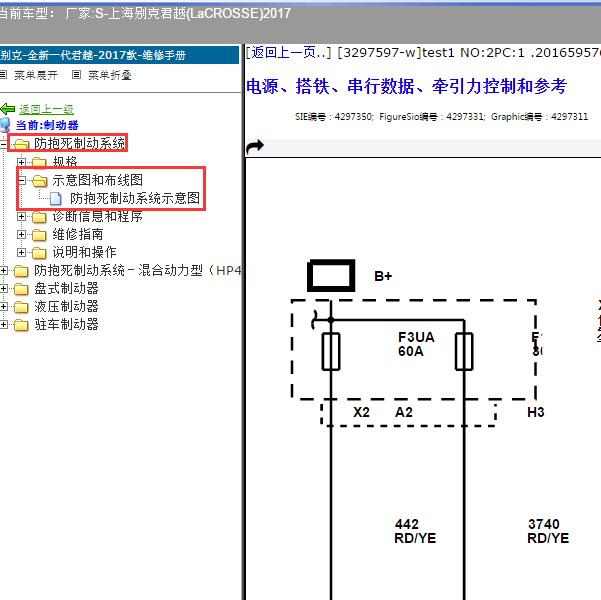Viewport: 601px width, 600px height.
Task: Click the 当前:制动器 label
Action: (47, 125)
